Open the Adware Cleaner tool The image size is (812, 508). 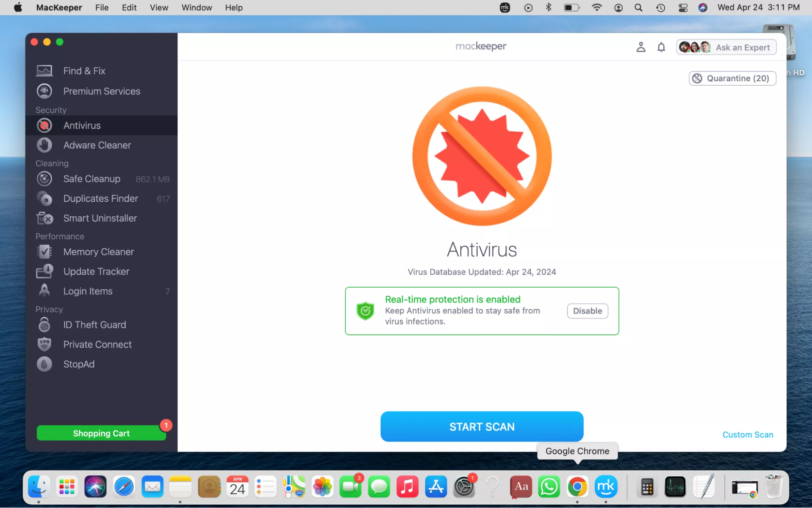click(97, 145)
